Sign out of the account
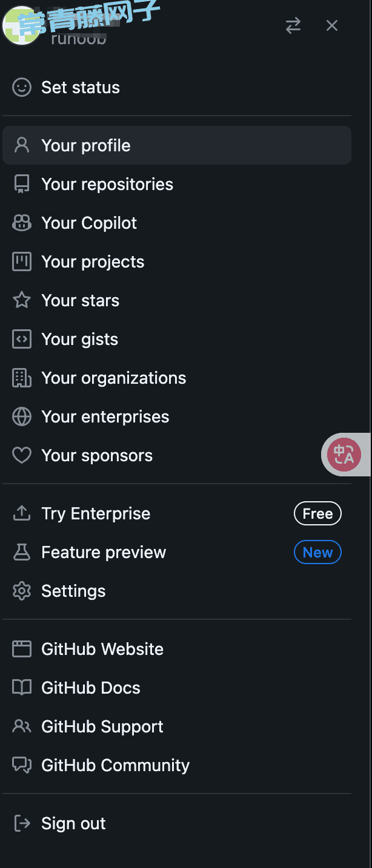The image size is (372, 868). pos(177,823)
